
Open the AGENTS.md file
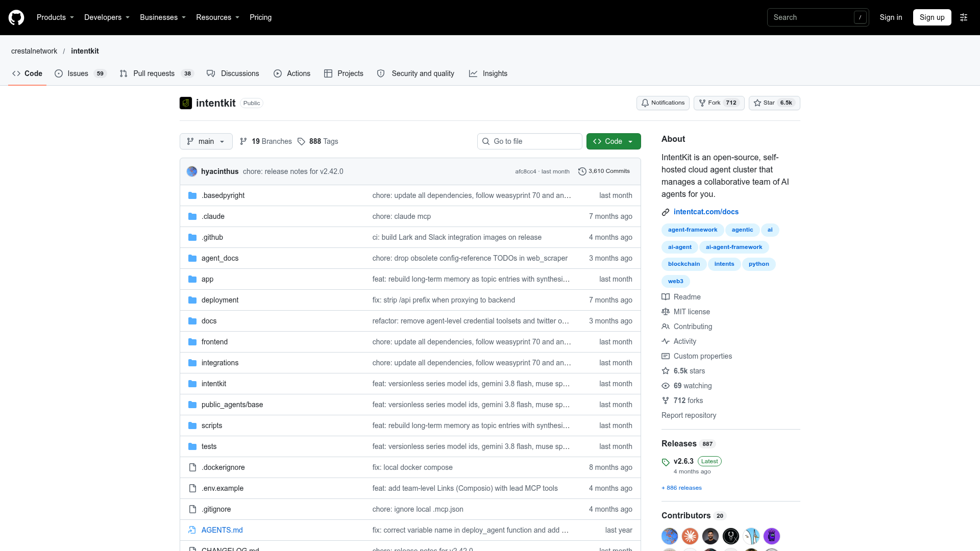tap(222, 530)
